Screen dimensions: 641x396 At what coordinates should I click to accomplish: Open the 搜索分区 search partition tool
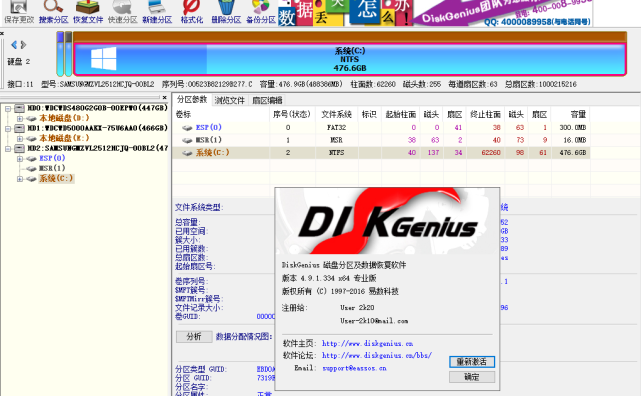coord(54,11)
